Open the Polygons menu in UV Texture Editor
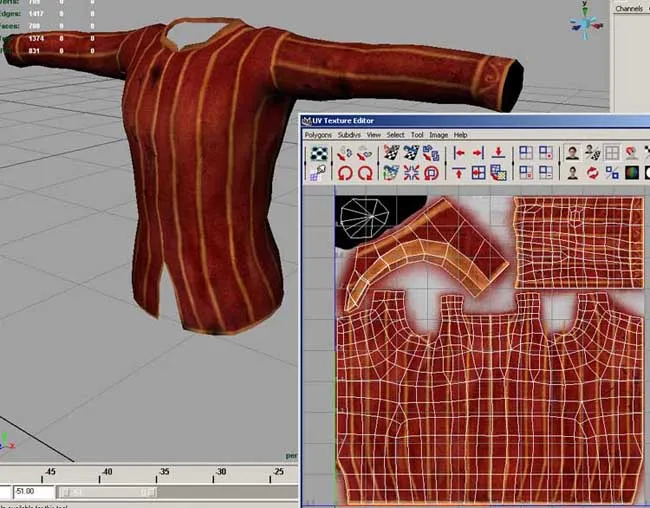The width and height of the screenshot is (650, 508). coord(320,134)
